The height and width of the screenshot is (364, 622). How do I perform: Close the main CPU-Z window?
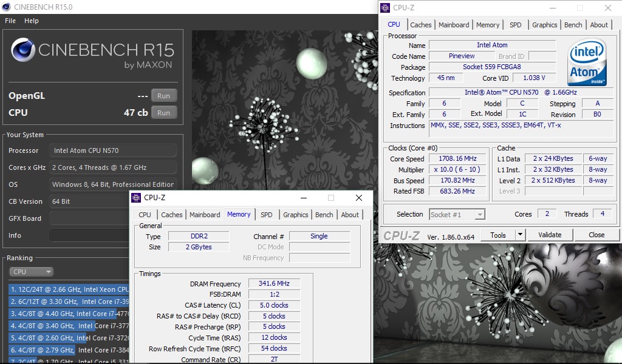pyautogui.click(x=607, y=7)
